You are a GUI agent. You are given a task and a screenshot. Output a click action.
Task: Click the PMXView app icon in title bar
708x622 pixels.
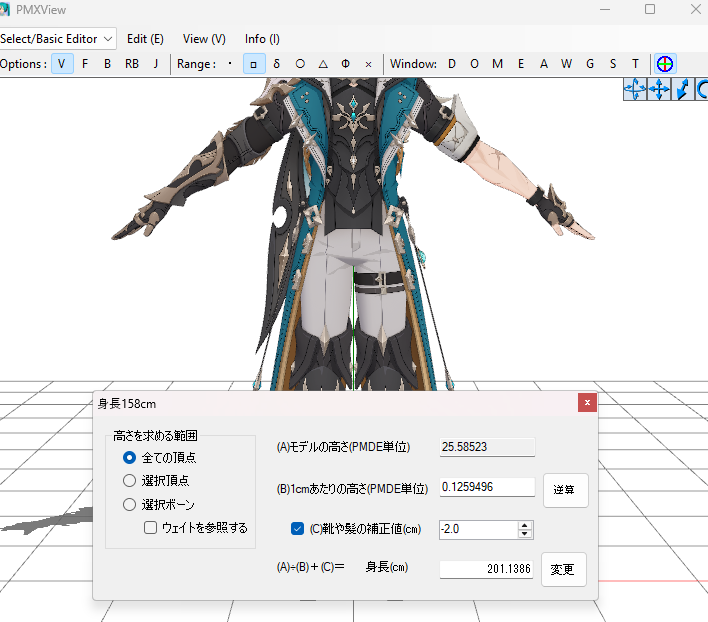point(5,9)
